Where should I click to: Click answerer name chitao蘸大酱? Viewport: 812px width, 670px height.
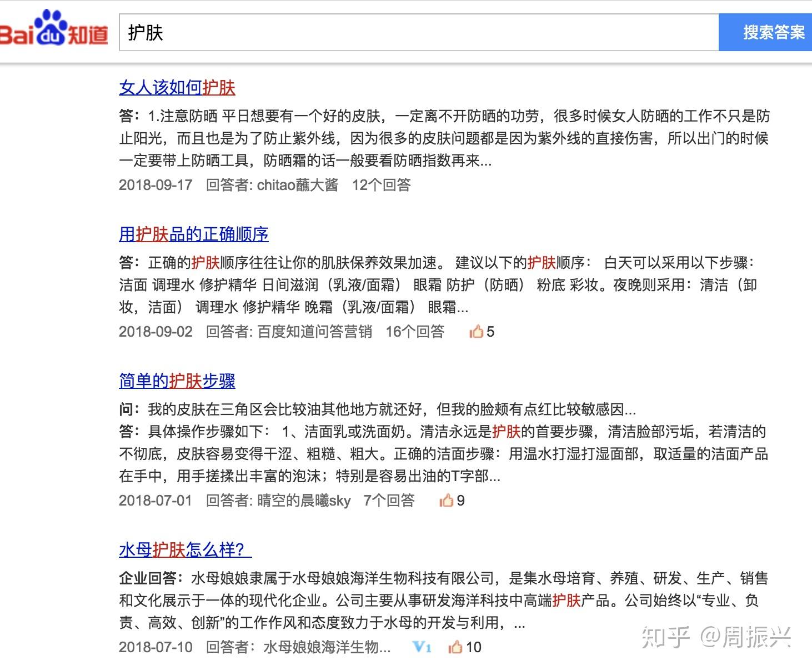[x=298, y=185]
